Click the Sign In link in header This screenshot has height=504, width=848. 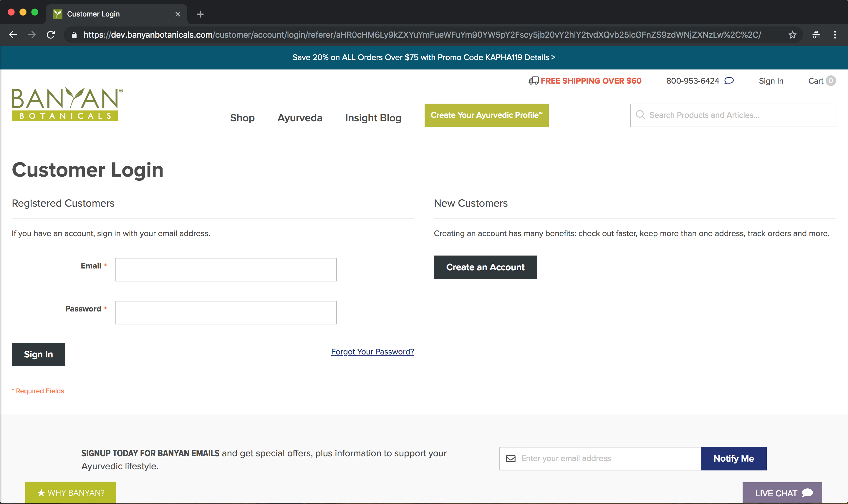click(x=771, y=81)
